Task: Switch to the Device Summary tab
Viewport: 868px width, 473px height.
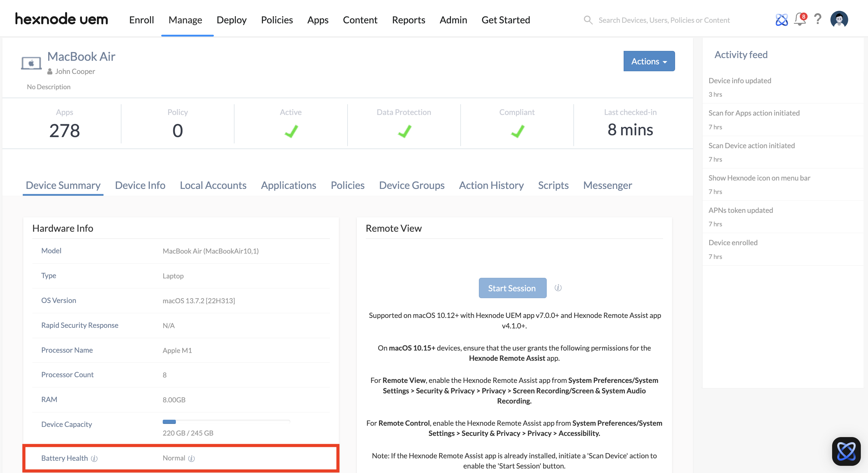Action: tap(63, 185)
